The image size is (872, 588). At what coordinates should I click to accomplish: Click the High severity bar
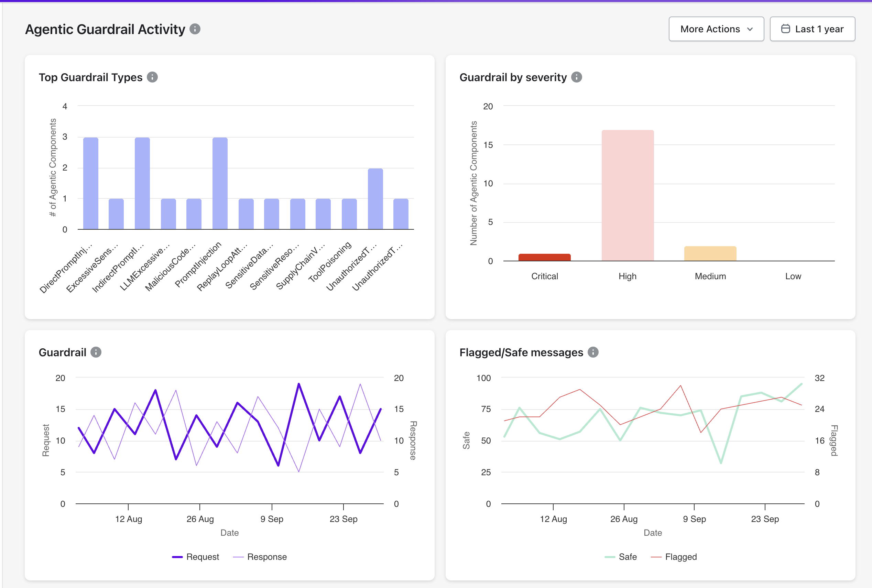tap(628, 195)
